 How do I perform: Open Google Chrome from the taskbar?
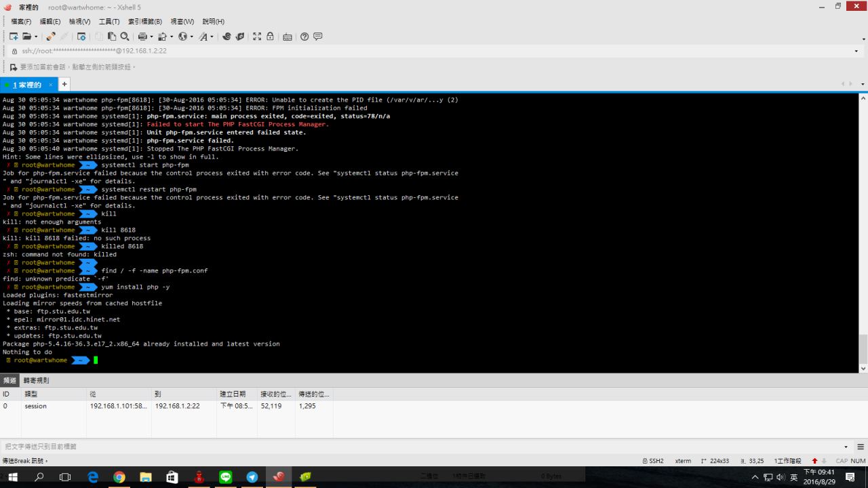(x=119, y=477)
